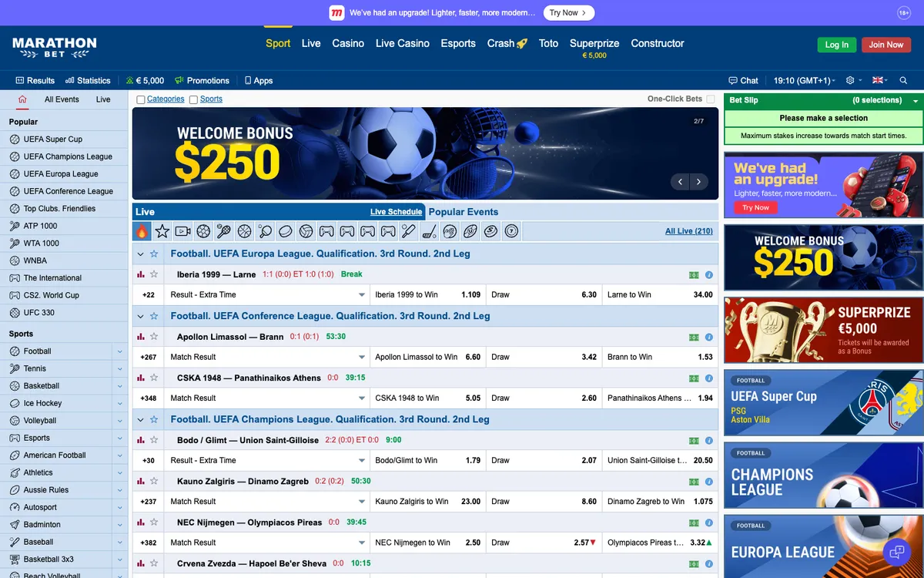
Task: Open statistics chart icon for Kauno Zalgiris — Dinamo Zagreb
Action: [141, 481]
